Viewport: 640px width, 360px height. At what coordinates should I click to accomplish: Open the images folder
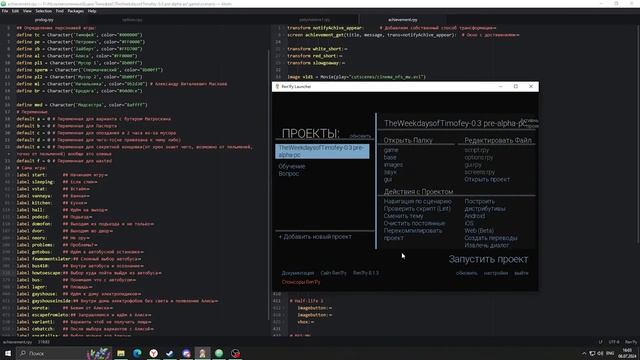tap(393, 164)
